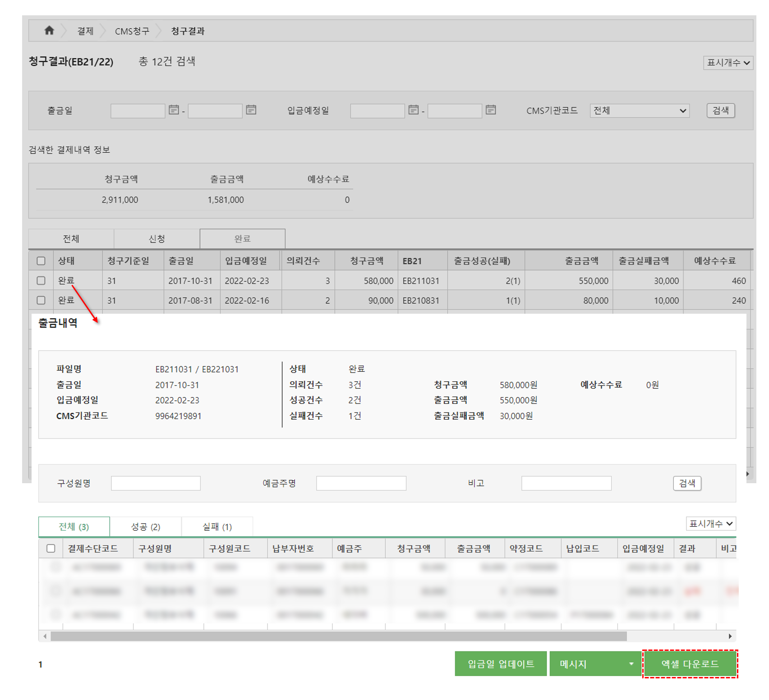
Task: Go to the home icon in breadcrumb
Action: tap(49, 30)
